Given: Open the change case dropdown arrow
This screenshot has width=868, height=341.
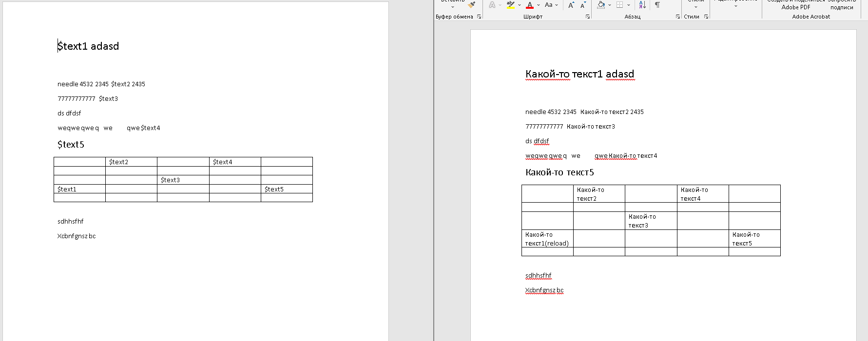Looking at the screenshot, I should 557,5.
